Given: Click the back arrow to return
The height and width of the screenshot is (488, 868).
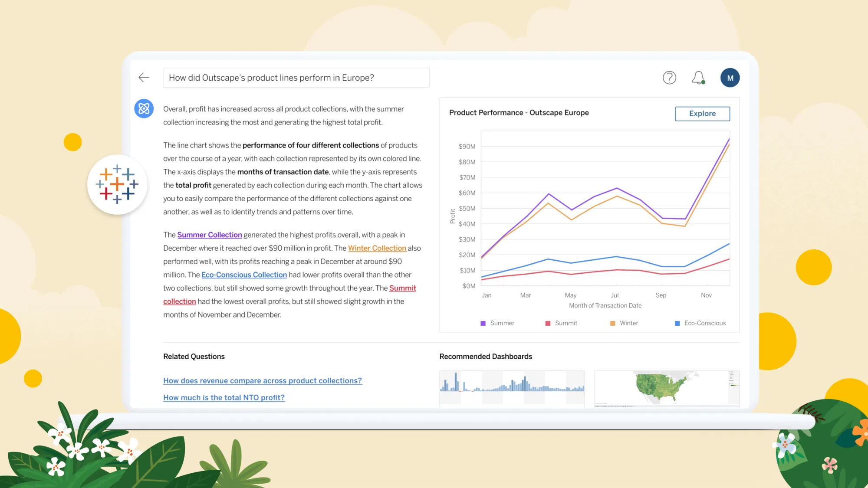Looking at the screenshot, I should (x=144, y=77).
